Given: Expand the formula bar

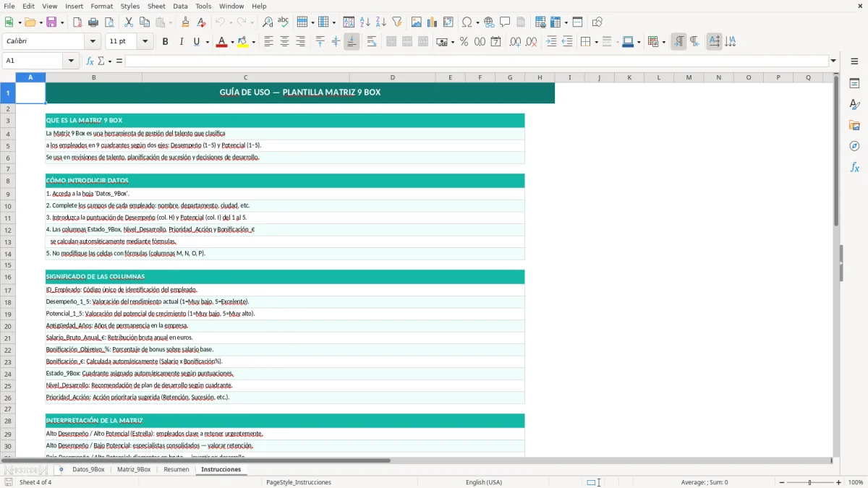Looking at the screenshot, I should pos(833,61).
